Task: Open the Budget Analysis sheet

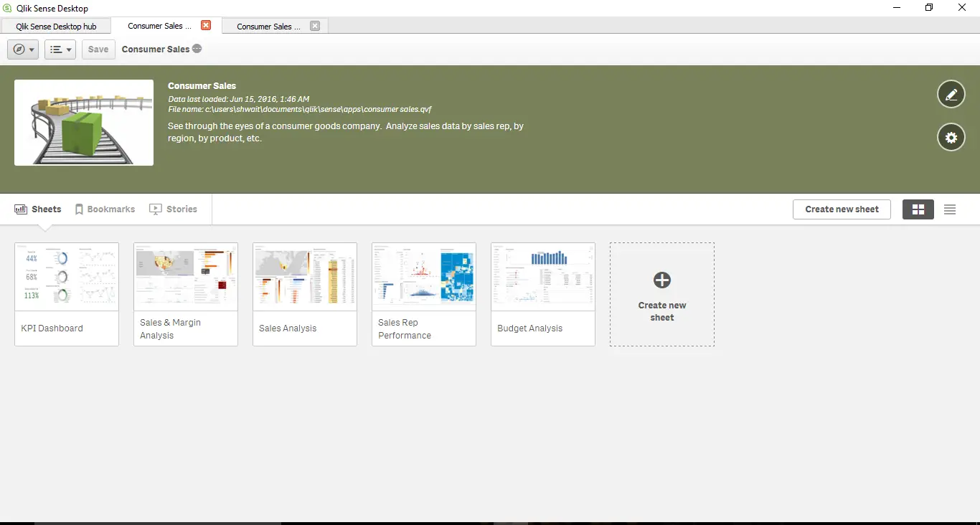Action: 543,294
